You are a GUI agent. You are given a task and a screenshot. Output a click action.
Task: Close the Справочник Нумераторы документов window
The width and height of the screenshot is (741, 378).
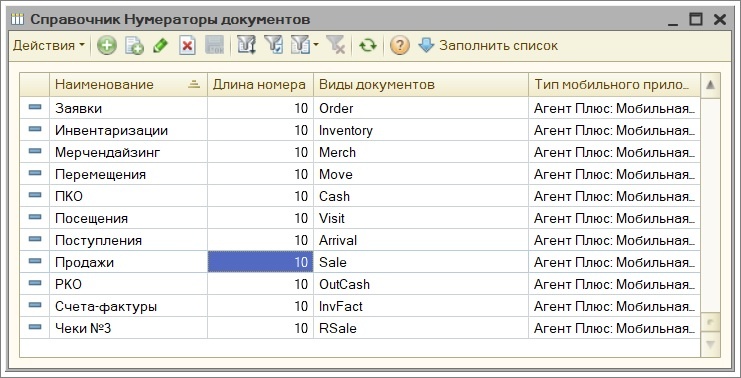(x=720, y=19)
